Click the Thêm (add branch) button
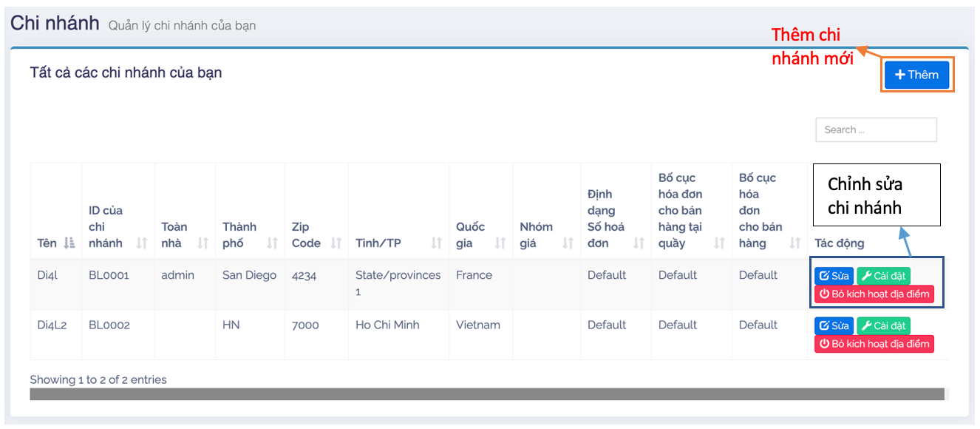Screen dimensions: 980x429 coord(916,75)
